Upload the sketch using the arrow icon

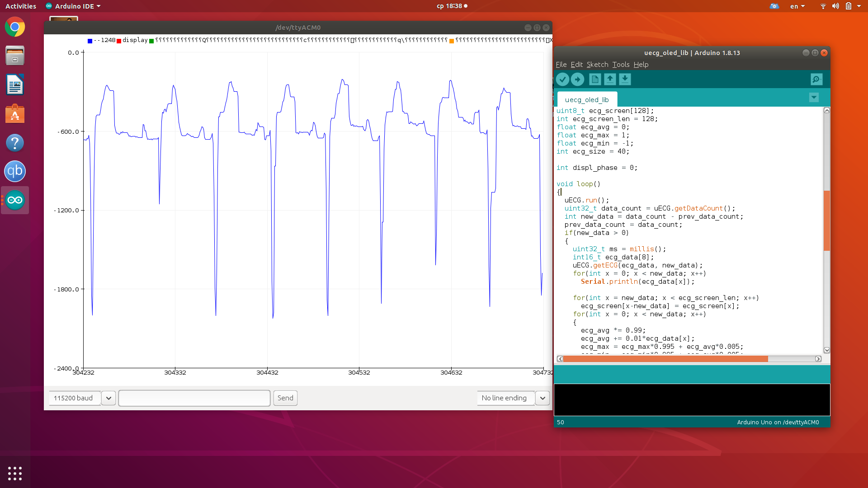pyautogui.click(x=578, y=79)
